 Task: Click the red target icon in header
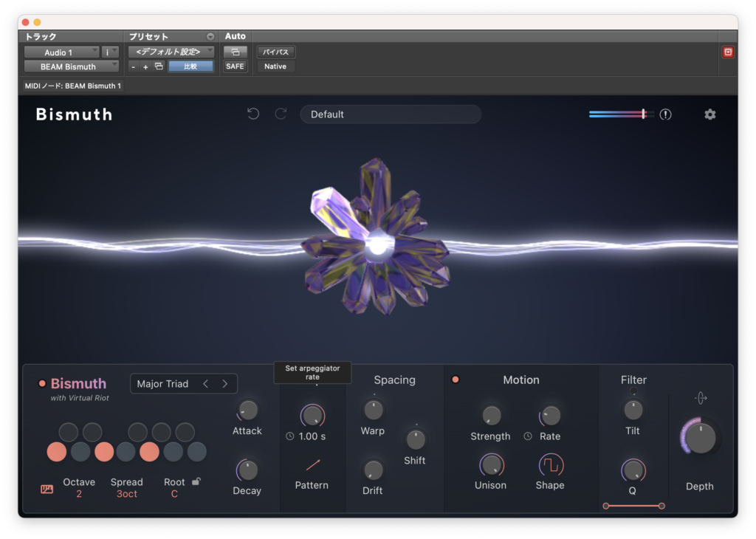[727, 52]
